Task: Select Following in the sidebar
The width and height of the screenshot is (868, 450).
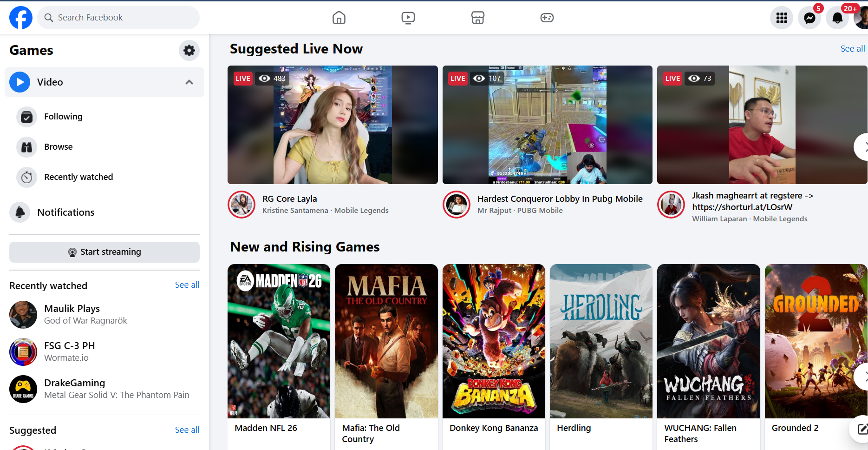Action: click(104, 117)
